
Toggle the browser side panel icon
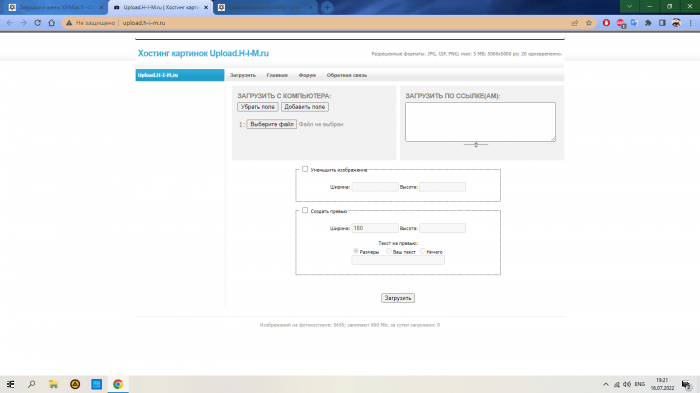pyautogui.click(x=662, y=23)
